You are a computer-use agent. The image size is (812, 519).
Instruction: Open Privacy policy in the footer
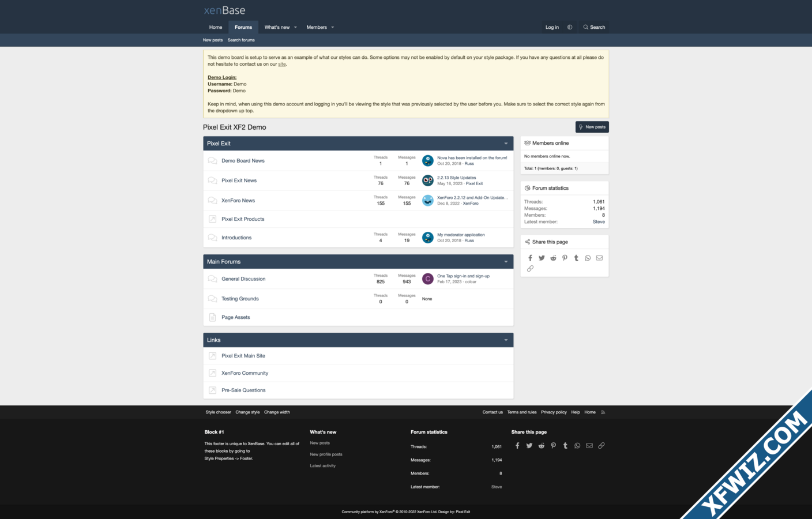[554, 412]
